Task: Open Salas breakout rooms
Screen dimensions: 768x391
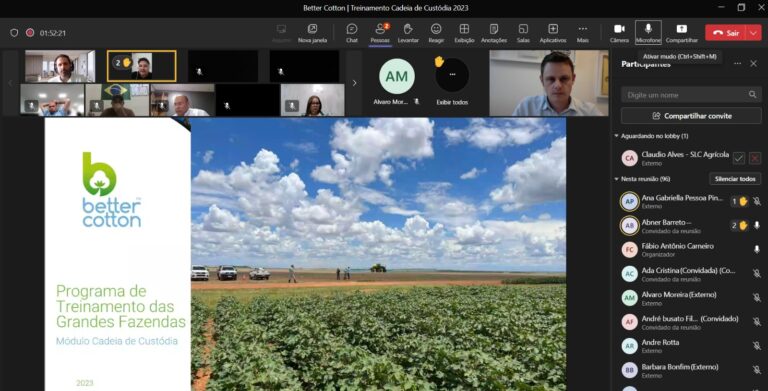Action: click(x=523, y=33)
